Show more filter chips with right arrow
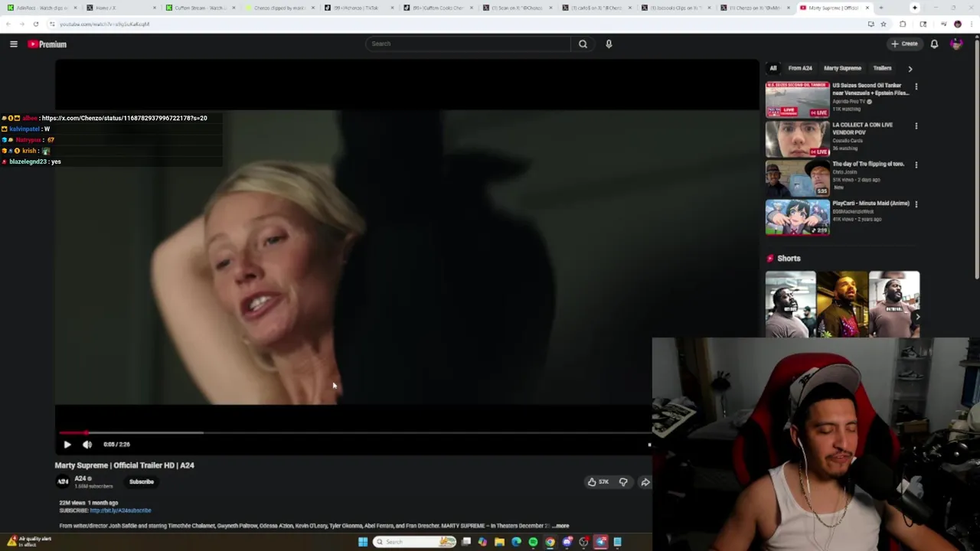The image size is (980, 551). click(910, 68)
